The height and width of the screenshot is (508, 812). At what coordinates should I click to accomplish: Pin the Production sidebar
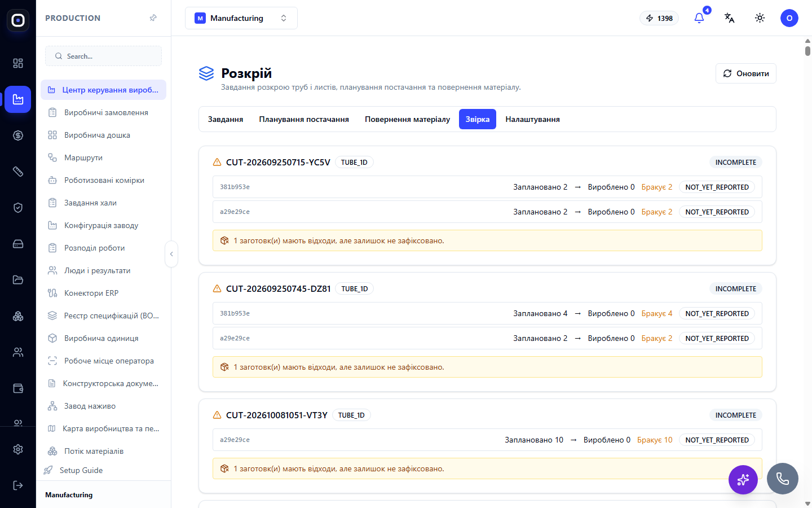click(153, 18)
